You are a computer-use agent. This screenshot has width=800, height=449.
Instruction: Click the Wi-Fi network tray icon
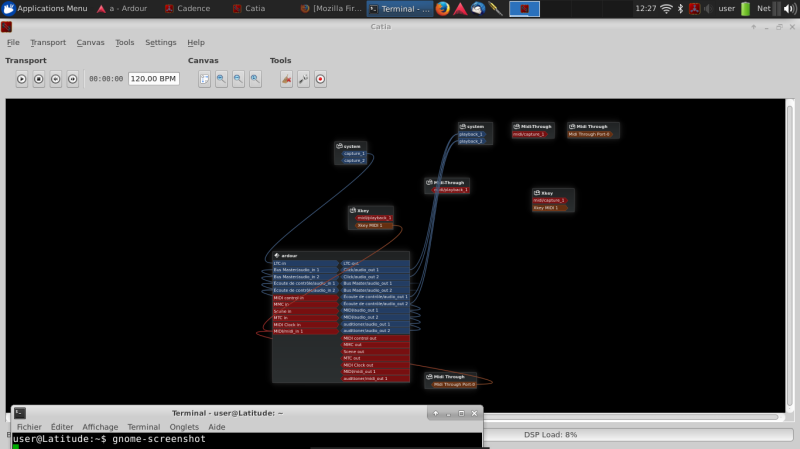click(x=666, y=9)
